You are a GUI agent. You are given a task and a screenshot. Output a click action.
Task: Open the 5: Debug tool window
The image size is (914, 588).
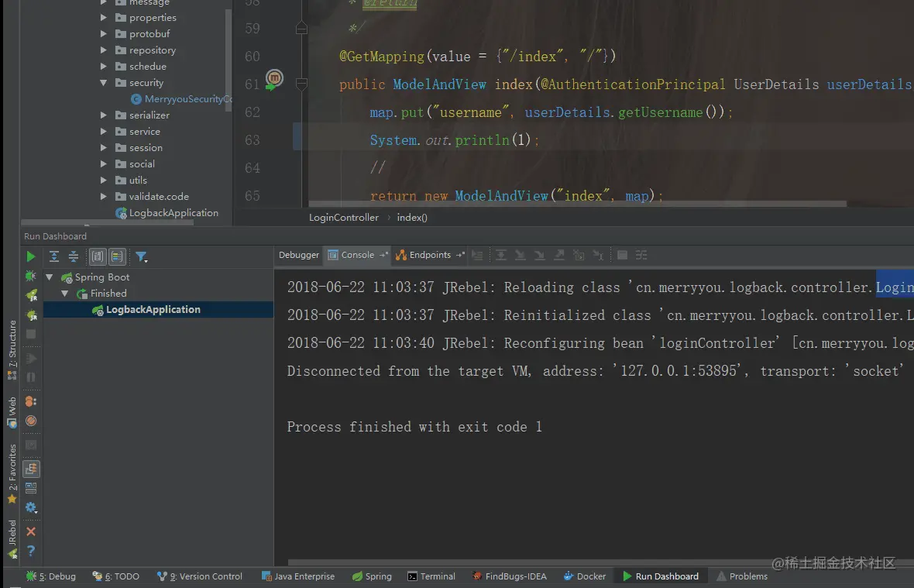point(50,576)
